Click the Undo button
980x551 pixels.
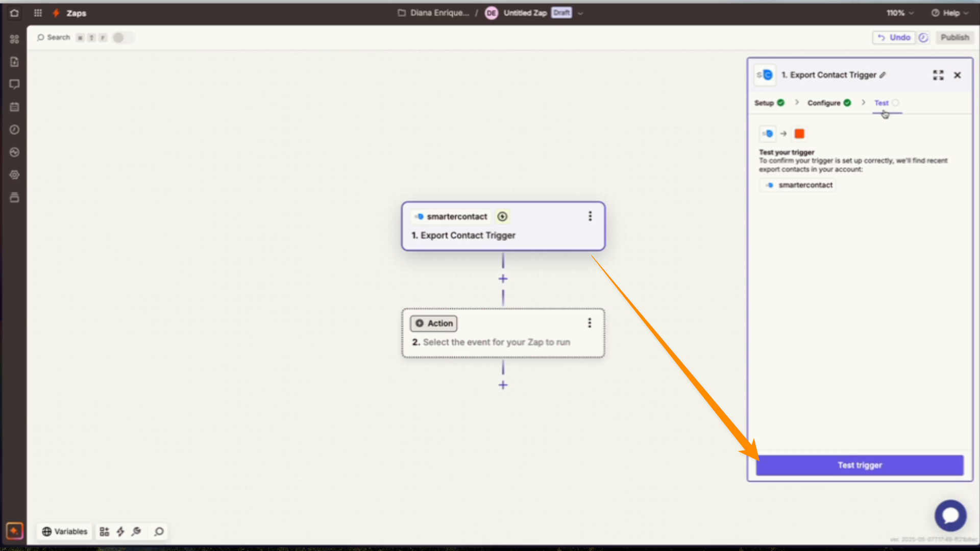pos(894,38)
